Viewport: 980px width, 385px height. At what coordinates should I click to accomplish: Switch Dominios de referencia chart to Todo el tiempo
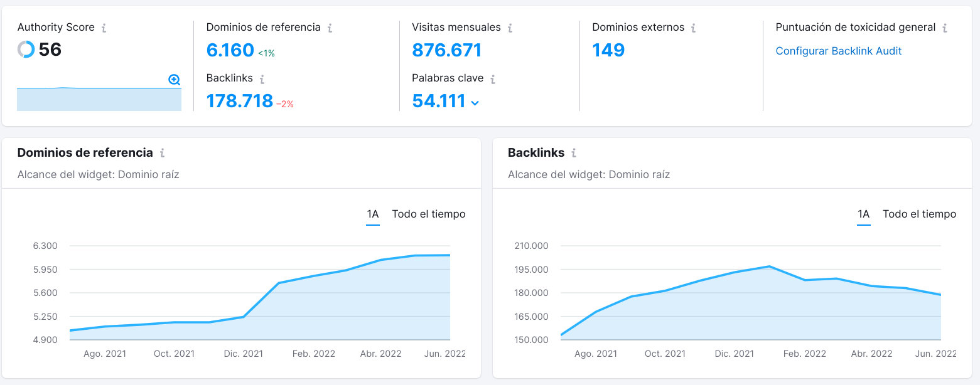(429, 214)
